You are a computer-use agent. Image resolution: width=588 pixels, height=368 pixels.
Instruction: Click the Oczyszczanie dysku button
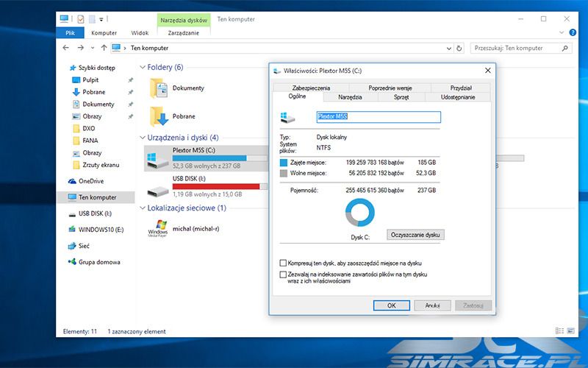(x=415, y=235)
